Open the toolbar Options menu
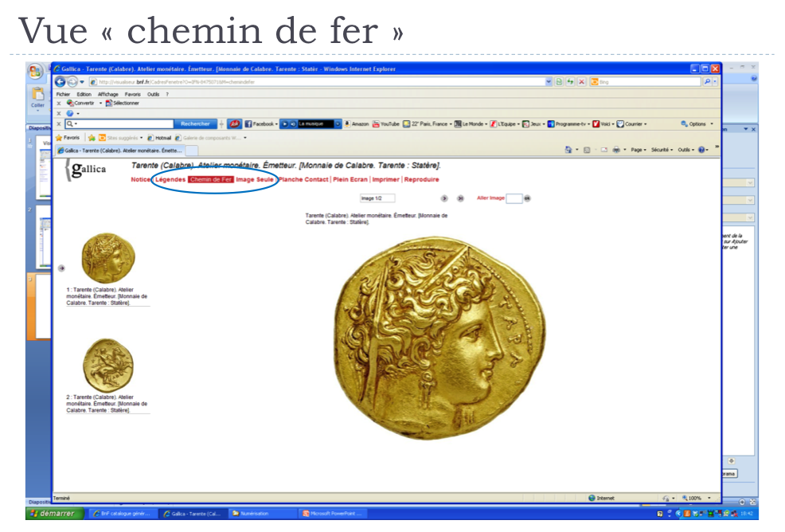This screenshot has width=785, height=532. click(x=697, y=123)
